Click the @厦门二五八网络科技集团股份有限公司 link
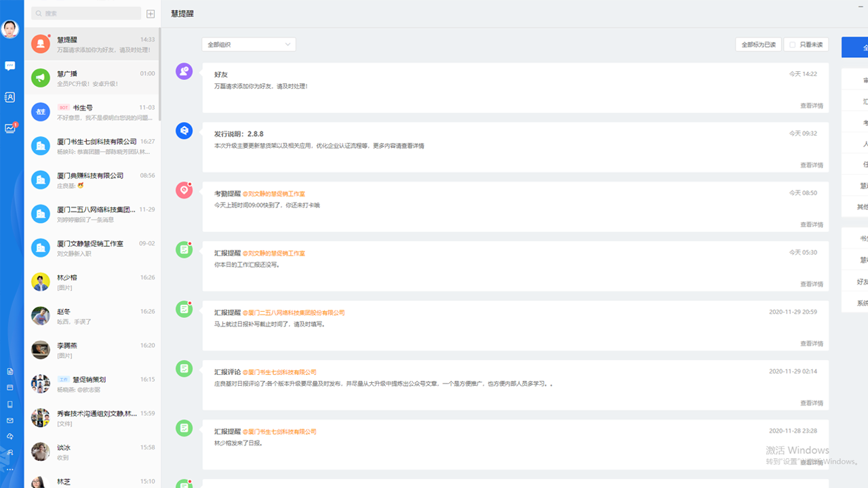The height and width of the screenshot is (488, 868). pos(294,313)
